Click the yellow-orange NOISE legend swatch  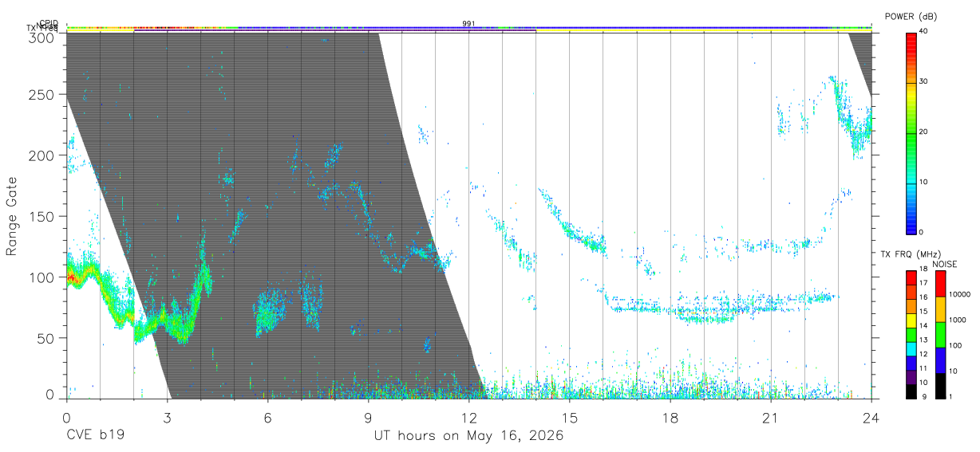coord(941,309)
